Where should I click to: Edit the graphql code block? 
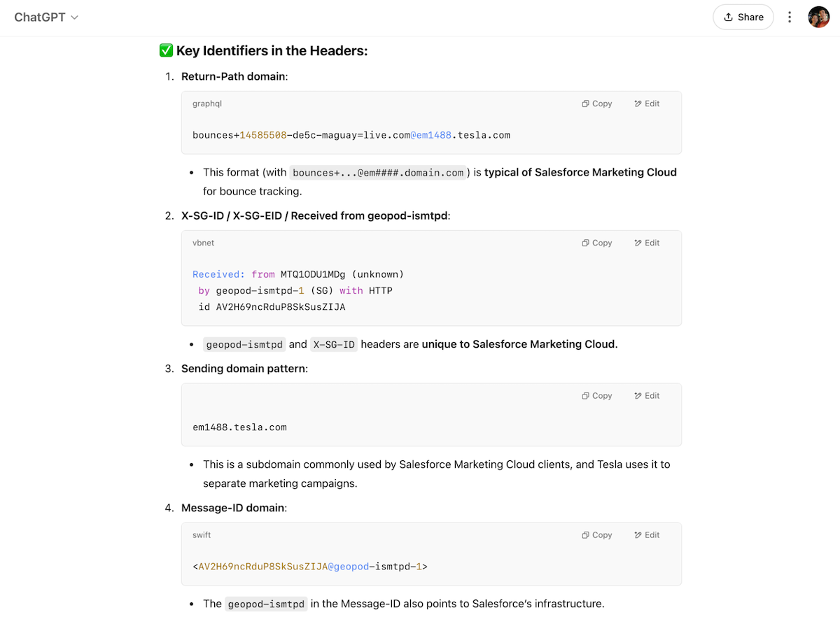[x=647, y=104]
